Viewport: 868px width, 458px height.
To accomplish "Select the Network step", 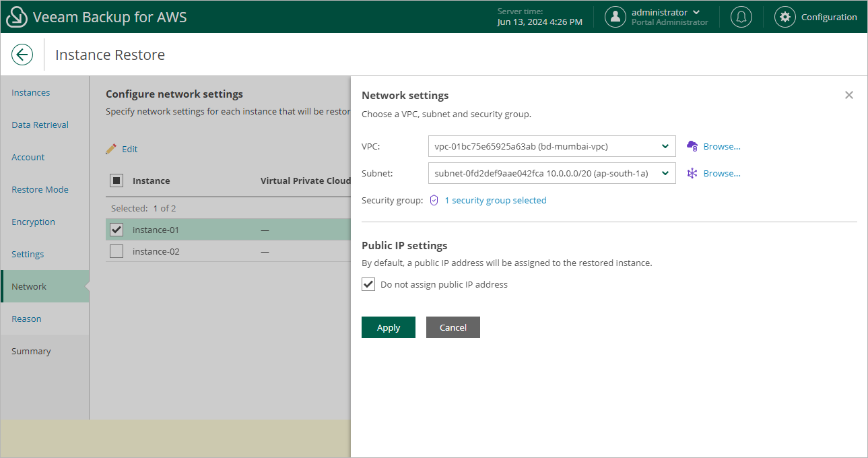I will (x=45, y=286).
